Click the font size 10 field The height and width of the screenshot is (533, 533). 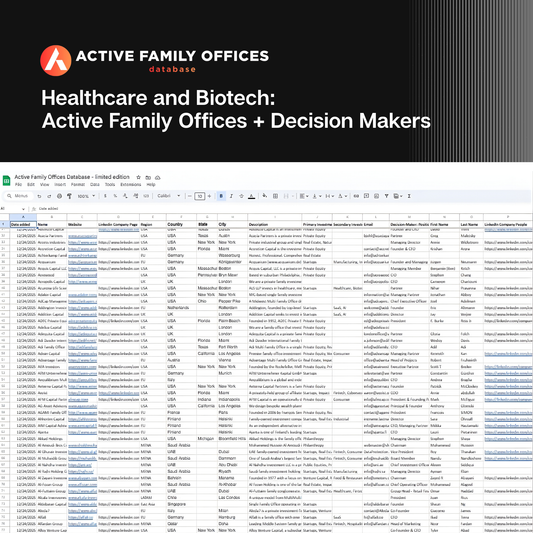tap(200, 196)
